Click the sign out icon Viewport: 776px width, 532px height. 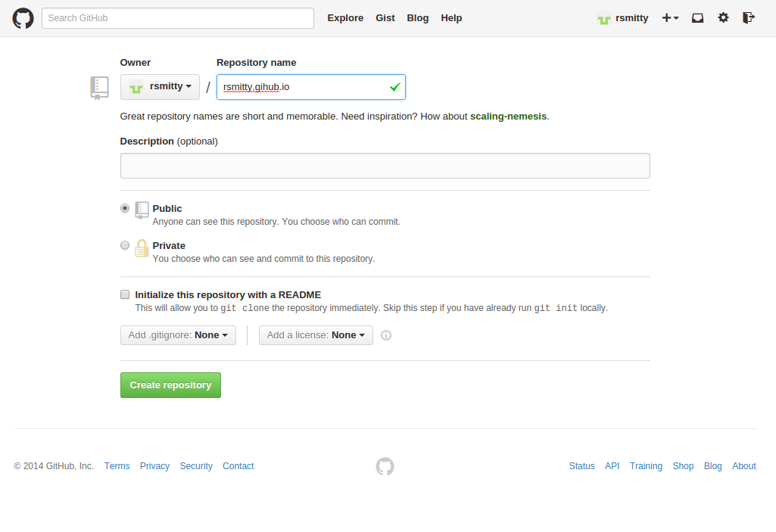(748, 18)
